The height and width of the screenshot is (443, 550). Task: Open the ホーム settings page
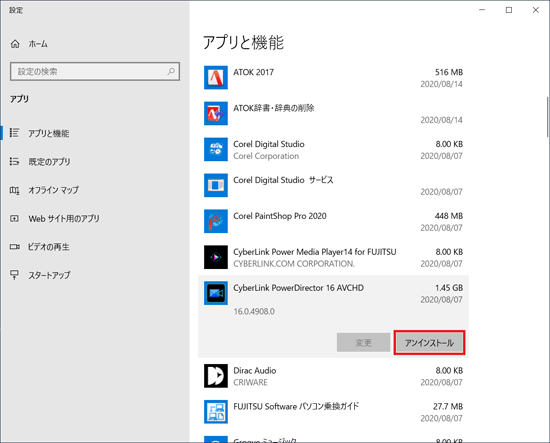[x=38, y=44]
